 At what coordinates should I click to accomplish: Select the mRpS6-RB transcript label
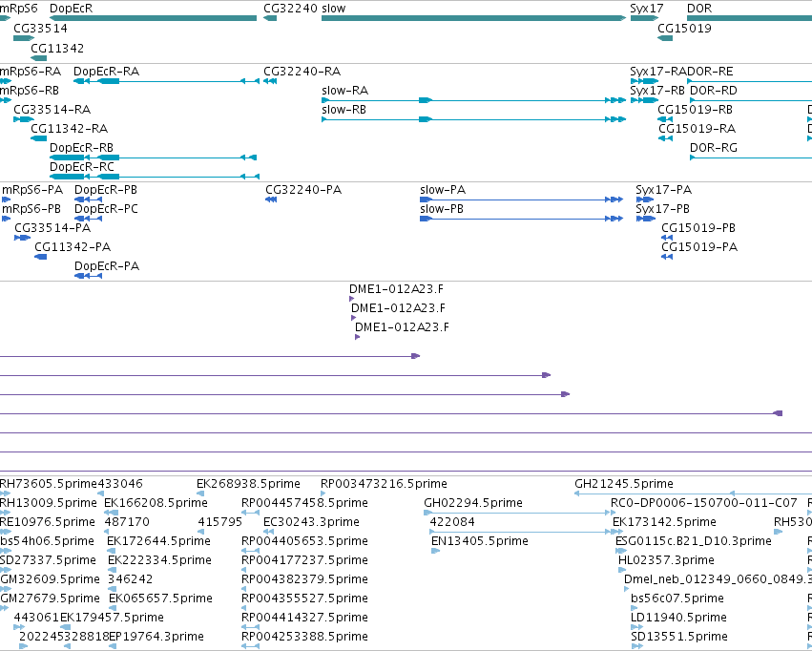coord(30,90)
